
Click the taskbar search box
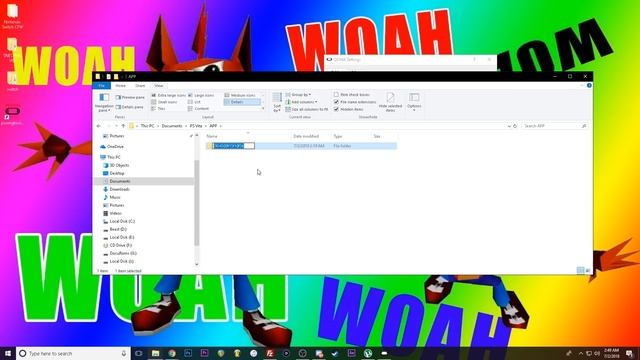[x=73, y=353]
